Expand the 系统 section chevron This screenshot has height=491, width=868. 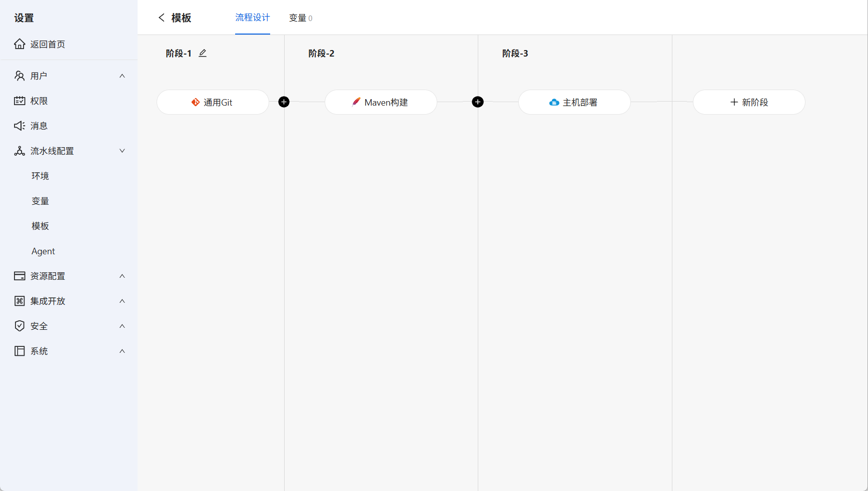(x=122, y=351)
